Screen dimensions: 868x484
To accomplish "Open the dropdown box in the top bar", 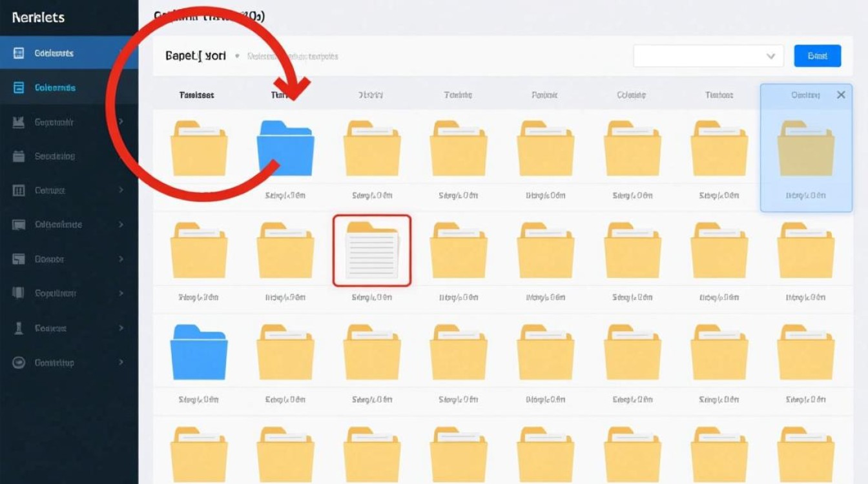I will (708, 56).
